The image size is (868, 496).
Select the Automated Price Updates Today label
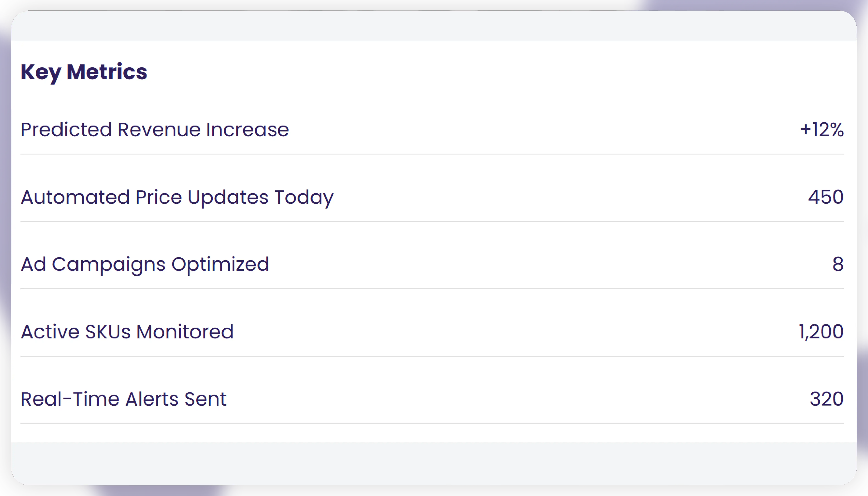177,197
